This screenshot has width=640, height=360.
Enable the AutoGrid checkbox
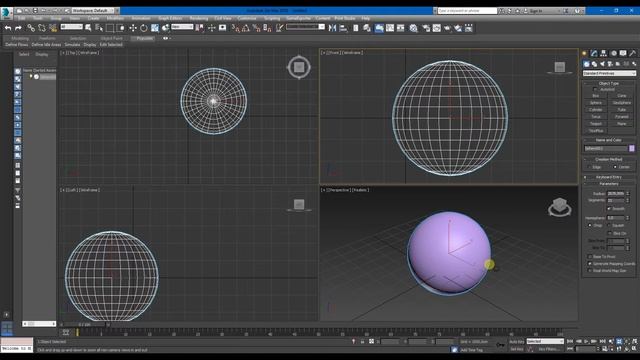(x=596, y=89)
